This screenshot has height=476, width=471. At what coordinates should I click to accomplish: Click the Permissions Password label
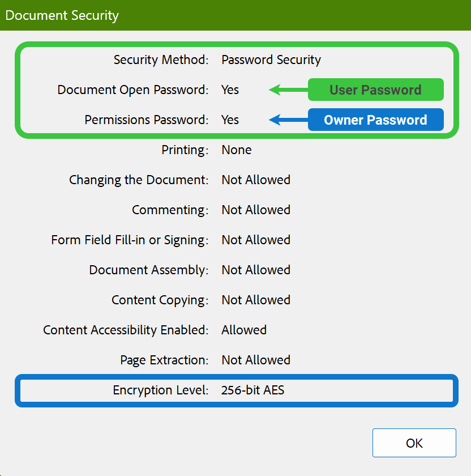[x=147, y=120]
